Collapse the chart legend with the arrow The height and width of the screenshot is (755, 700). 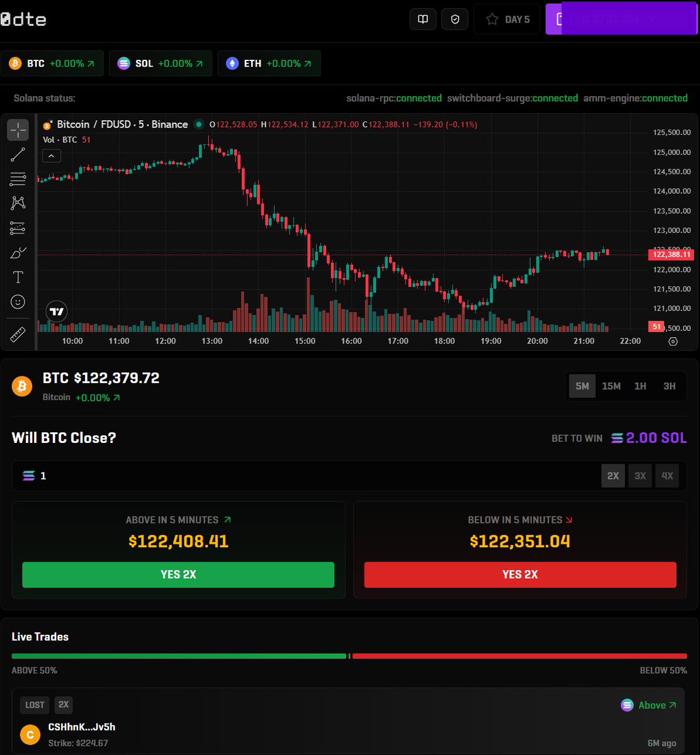click(51, 155)
